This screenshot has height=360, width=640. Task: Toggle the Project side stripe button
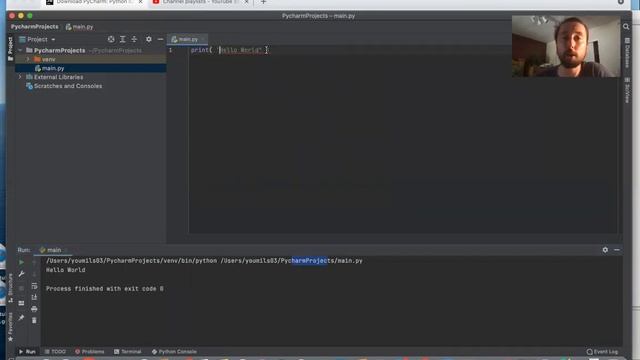tap(10, 49)
